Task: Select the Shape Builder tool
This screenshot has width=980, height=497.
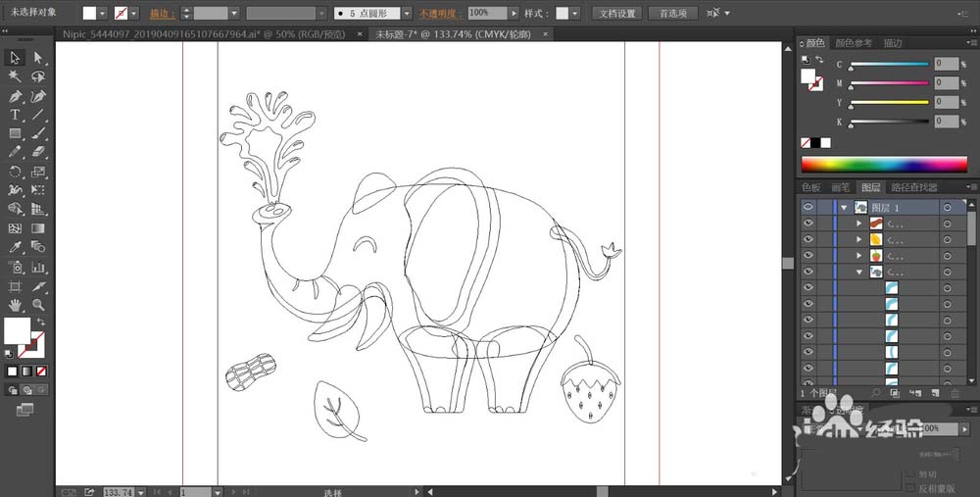Action: click(x=15, y=210)
